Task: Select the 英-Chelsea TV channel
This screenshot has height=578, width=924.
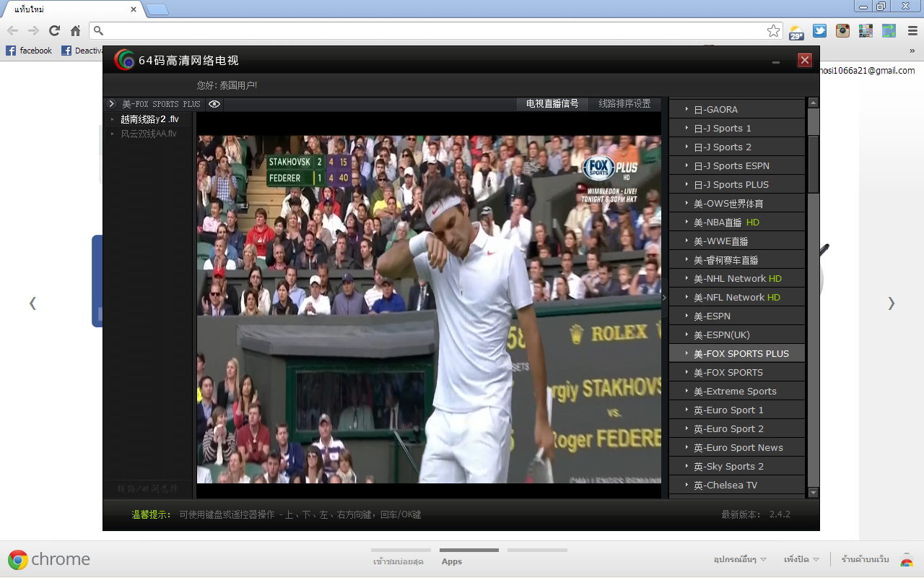Action: coord(736,485)
